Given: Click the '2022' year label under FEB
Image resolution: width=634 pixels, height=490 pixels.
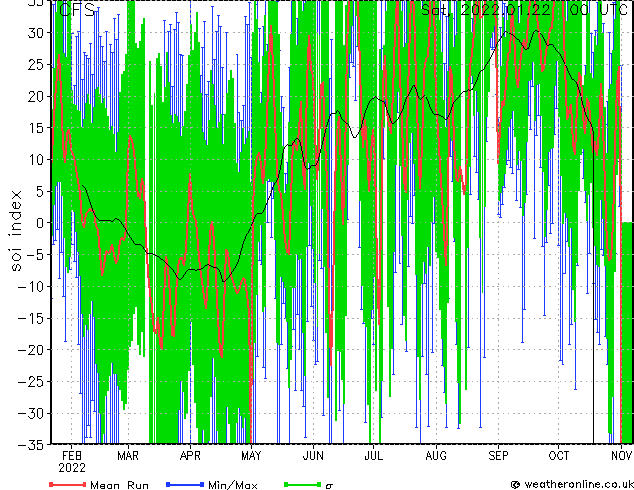Looking at the screenshot, I should pyautogui.click(x=72, y=468).
